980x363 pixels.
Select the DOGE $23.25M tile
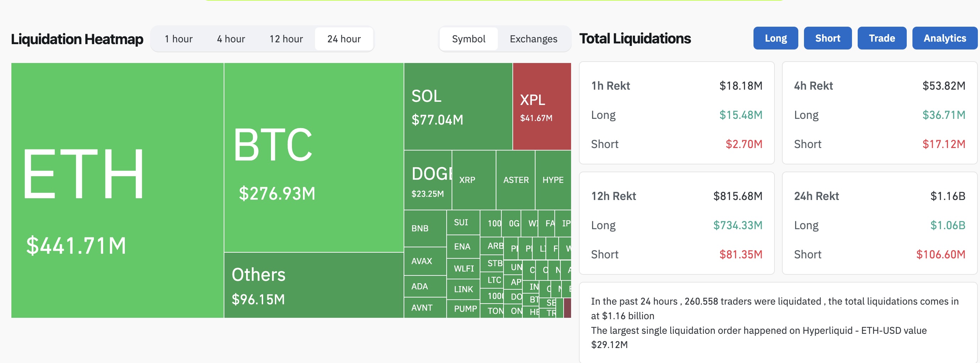click(x=428, y=180)
